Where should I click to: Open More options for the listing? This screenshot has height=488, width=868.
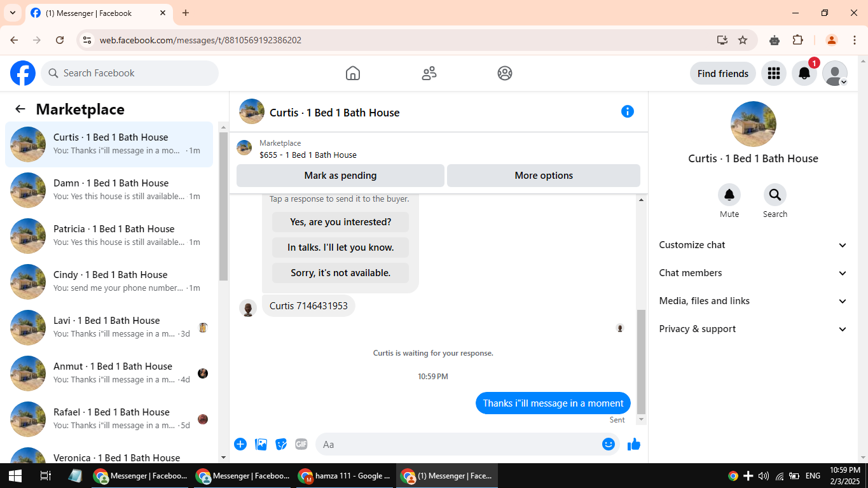(x=544, y=176)
